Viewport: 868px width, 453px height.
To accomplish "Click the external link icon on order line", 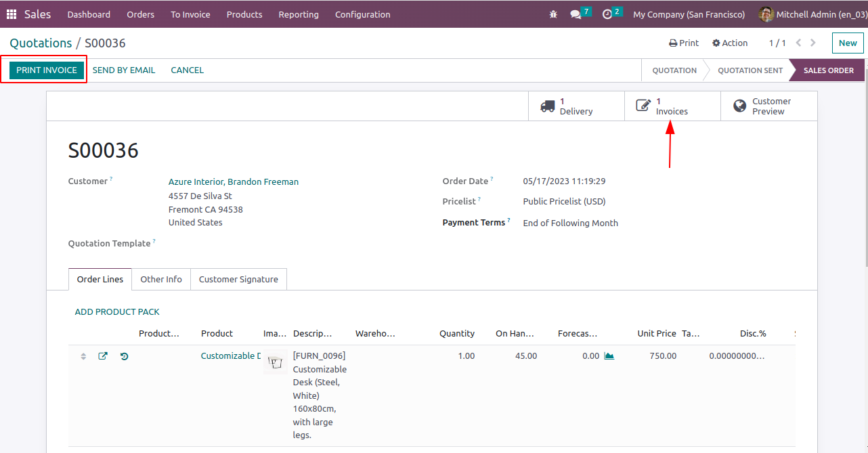I will (103, 356).
